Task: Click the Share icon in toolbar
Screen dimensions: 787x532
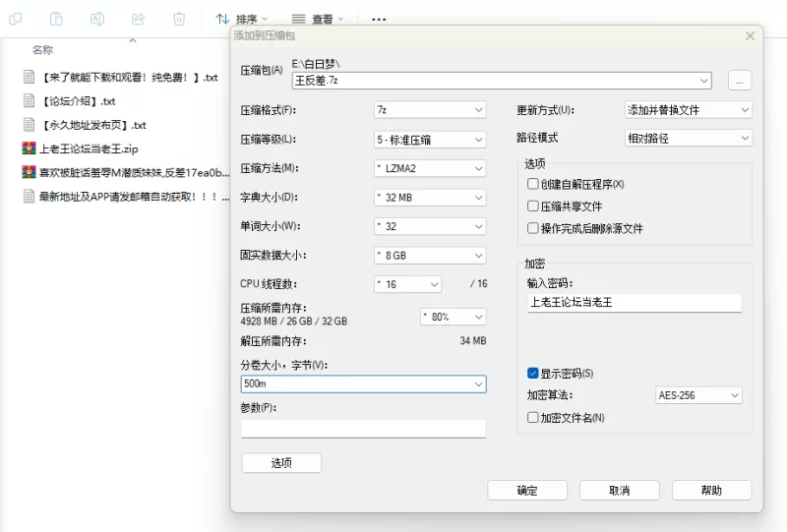Action: (x=138, y=19)
